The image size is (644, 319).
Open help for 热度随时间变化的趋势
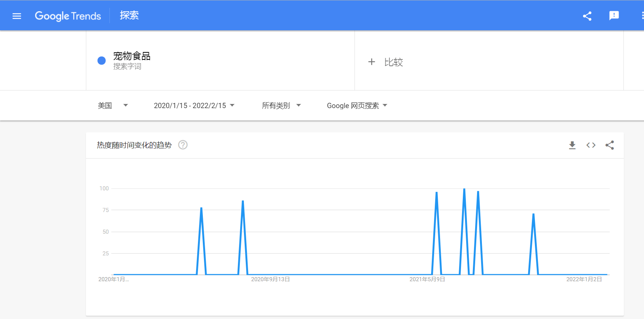[x=183, y=145]
